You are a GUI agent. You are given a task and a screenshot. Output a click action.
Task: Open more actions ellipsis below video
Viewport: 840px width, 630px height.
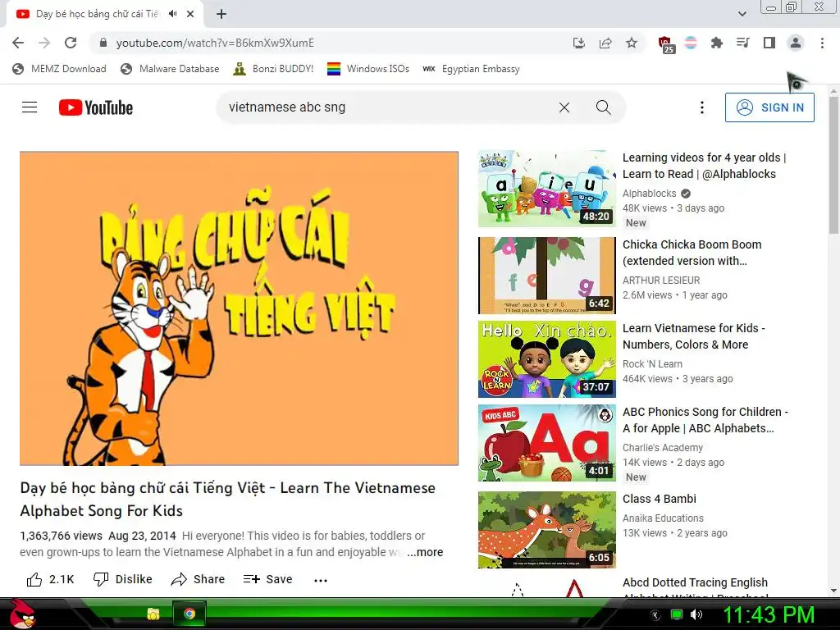coord(321,580)
